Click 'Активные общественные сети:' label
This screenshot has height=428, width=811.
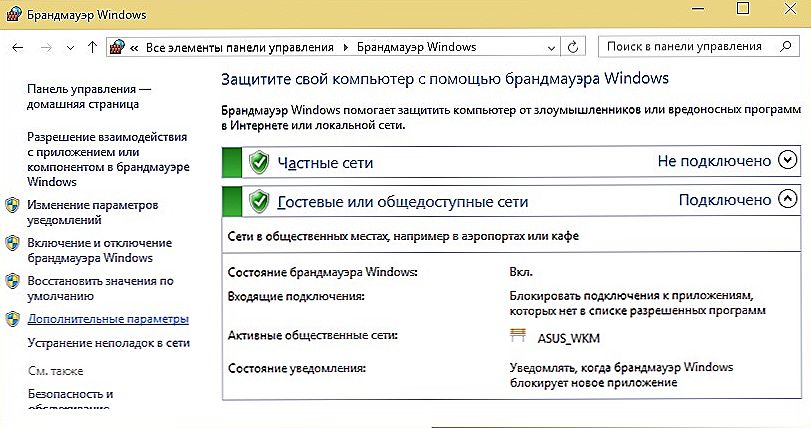click(x=312, y=335)
